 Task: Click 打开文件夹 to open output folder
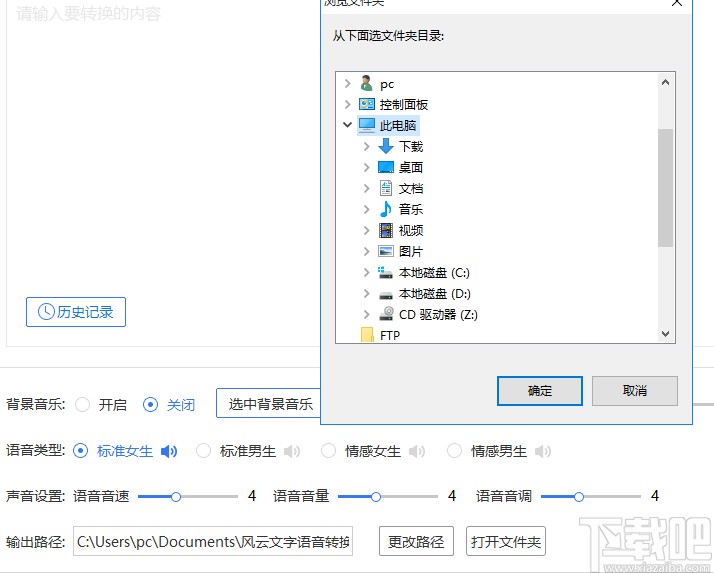[x=506, y=541]
